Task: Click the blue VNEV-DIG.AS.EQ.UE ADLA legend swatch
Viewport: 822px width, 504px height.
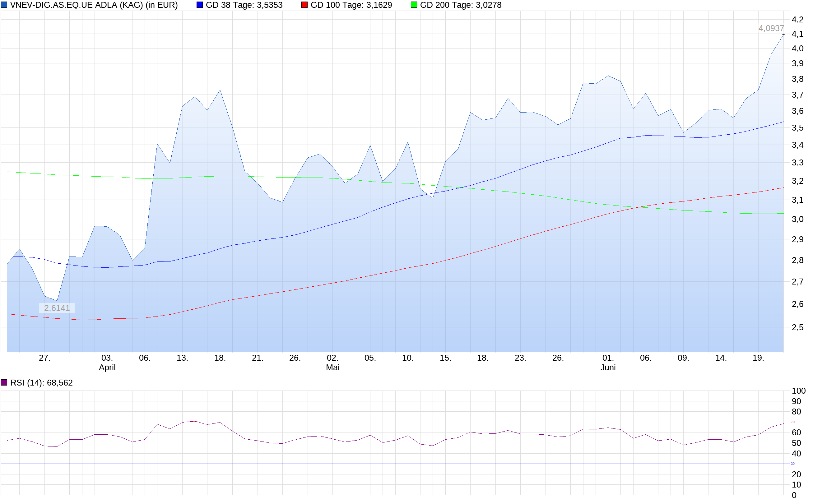Action: [5, 5]
